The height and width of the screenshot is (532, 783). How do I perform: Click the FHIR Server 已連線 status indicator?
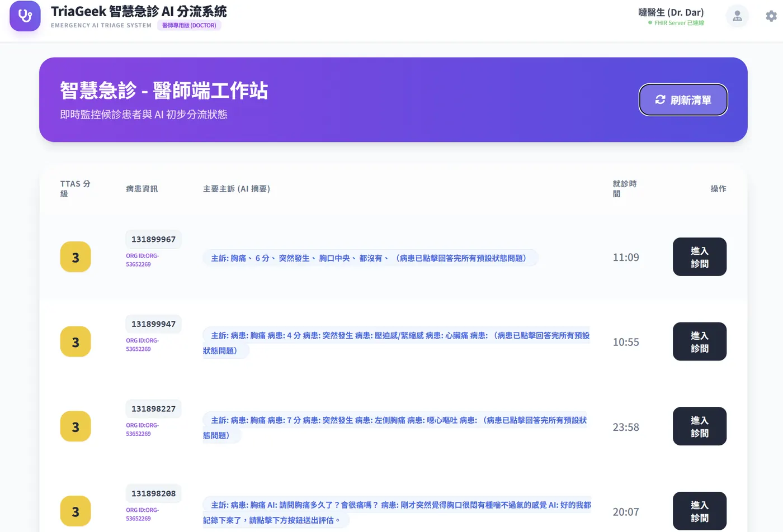click(x=676, y=23)
